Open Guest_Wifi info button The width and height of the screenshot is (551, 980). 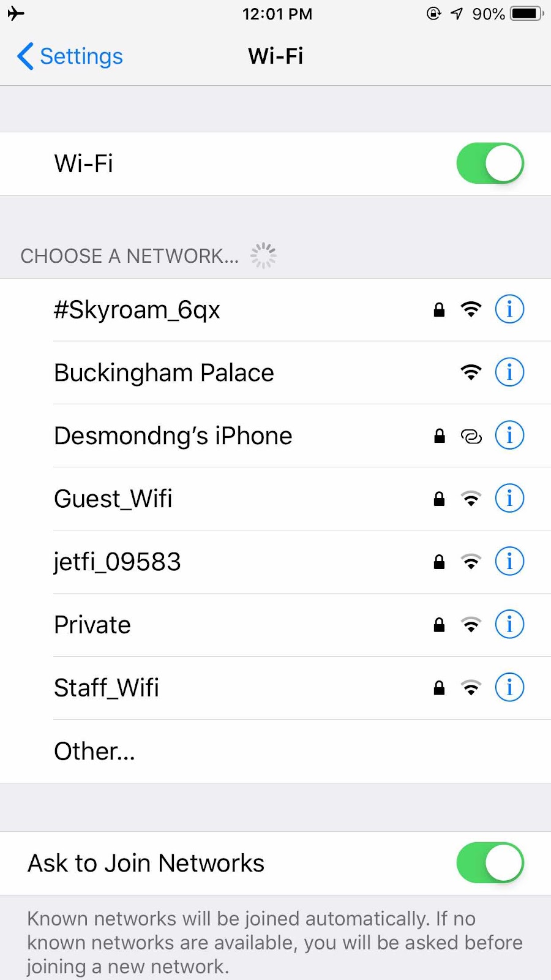(x=509, y=499)
